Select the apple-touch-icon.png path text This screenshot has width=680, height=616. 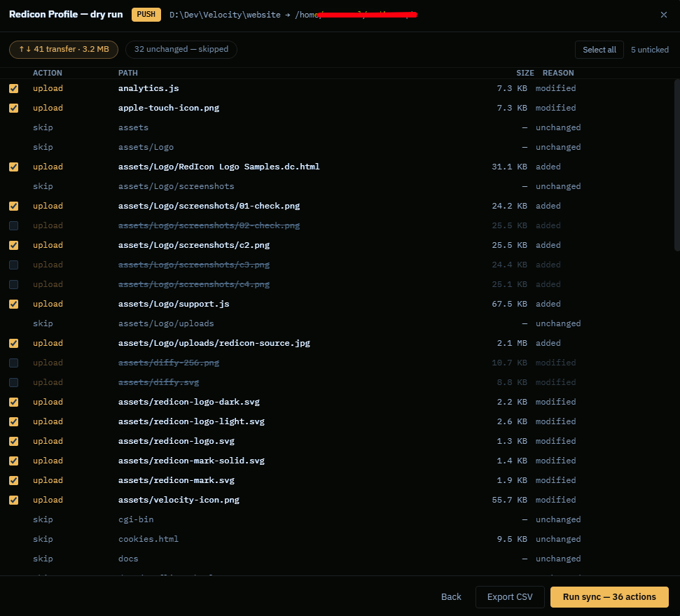169,108
